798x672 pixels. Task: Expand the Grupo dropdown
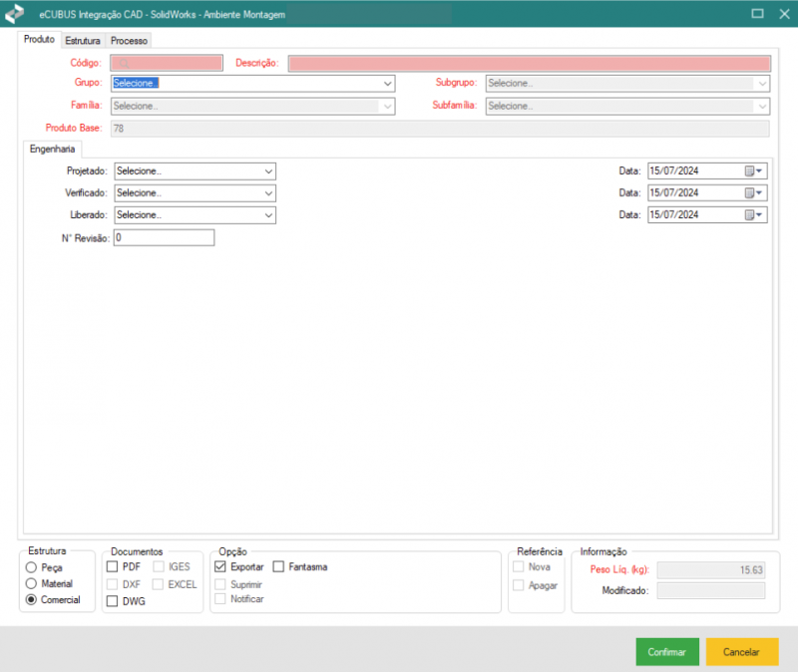(x=387, y=84)
